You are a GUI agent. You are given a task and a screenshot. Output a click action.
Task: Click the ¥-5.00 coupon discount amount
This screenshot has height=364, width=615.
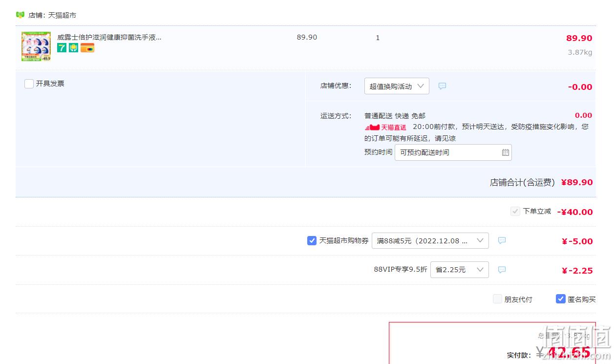click(577, 241)
